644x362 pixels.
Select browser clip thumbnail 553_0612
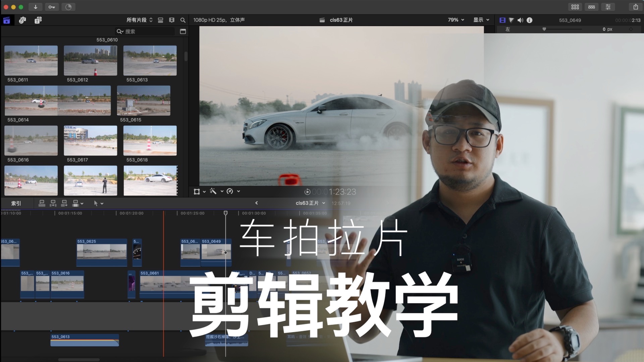point(91,61)
